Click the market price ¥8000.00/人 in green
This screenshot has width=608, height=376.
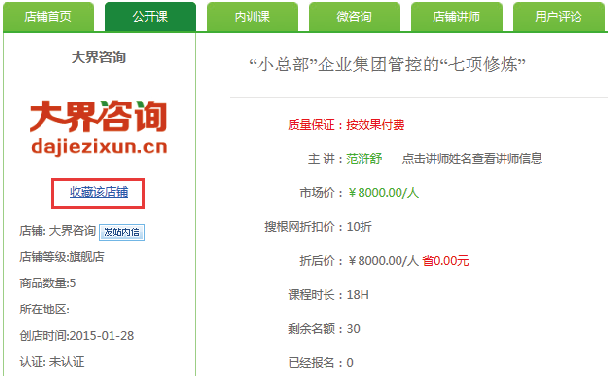pos(383,193)
